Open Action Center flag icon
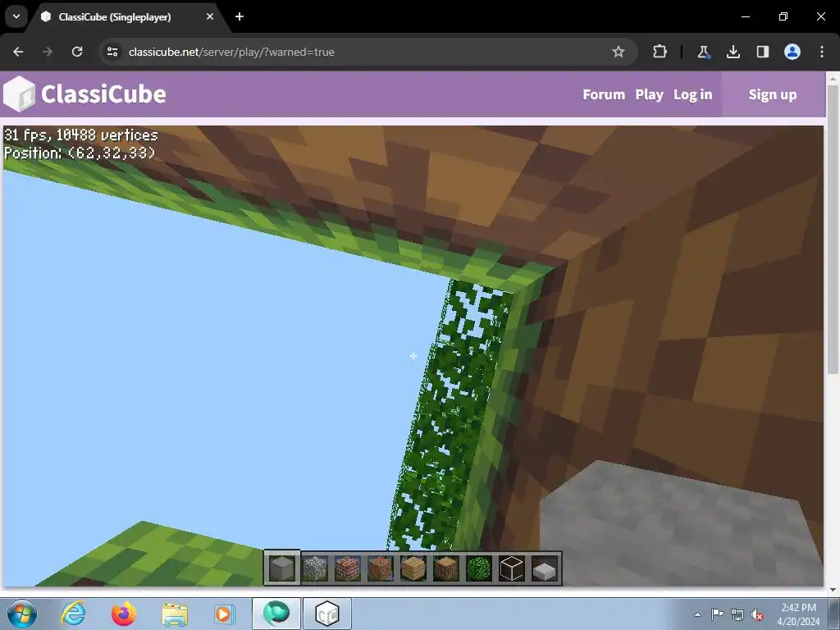 click(x=717, y=614)
